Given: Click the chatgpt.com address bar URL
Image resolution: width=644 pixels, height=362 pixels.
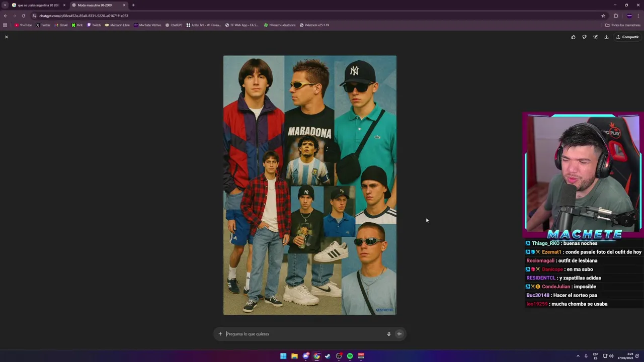Looking at the screenshot, I should point(84,16).
